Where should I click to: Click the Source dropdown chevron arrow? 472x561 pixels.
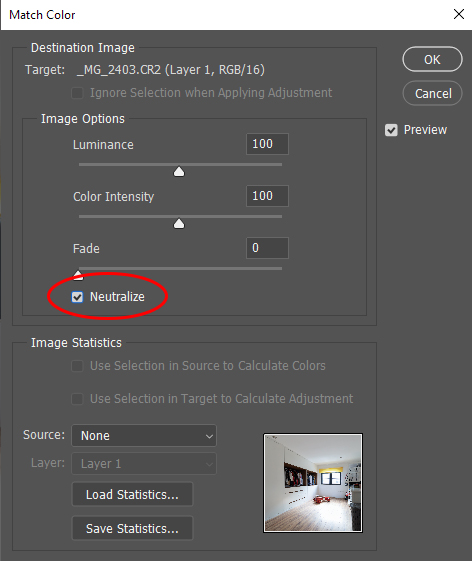click(209, 436)
